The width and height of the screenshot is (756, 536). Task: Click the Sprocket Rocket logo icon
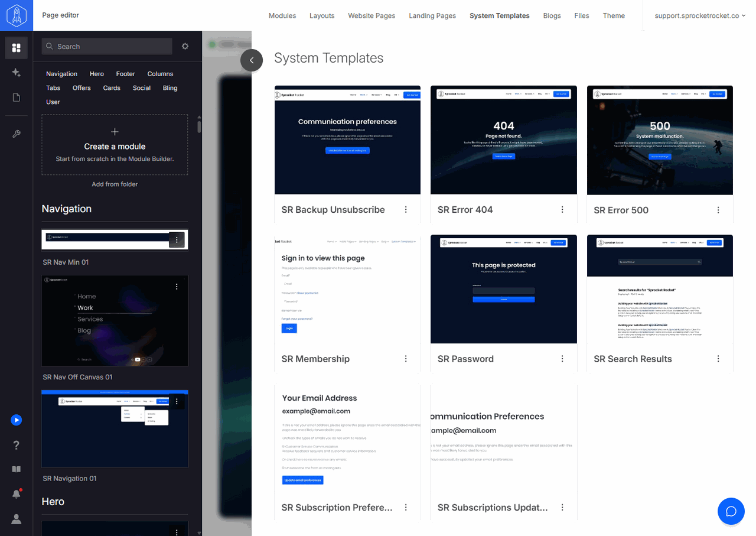[17, 15]
